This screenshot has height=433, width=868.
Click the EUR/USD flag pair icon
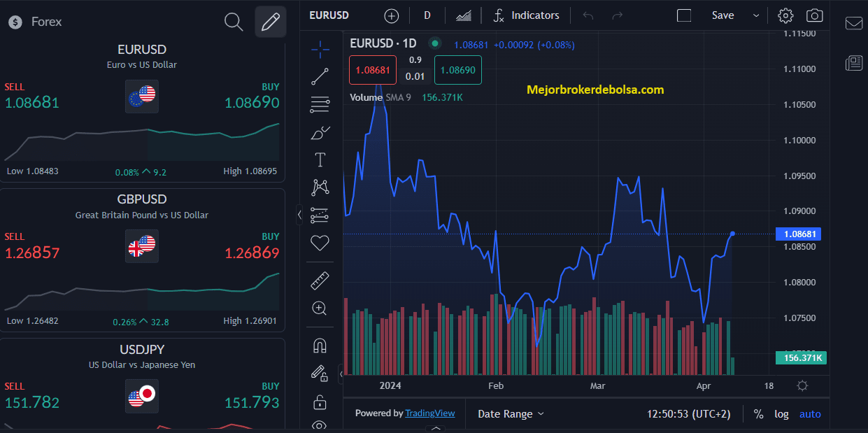click(x=142, y=97)
